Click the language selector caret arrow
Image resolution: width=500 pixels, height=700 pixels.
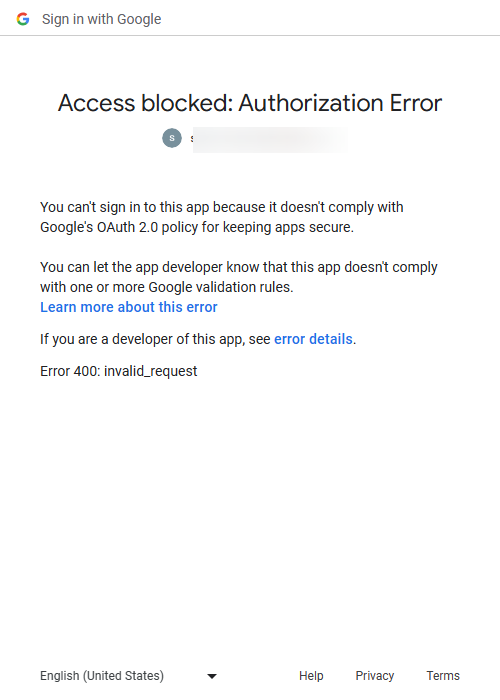point(212,676)
